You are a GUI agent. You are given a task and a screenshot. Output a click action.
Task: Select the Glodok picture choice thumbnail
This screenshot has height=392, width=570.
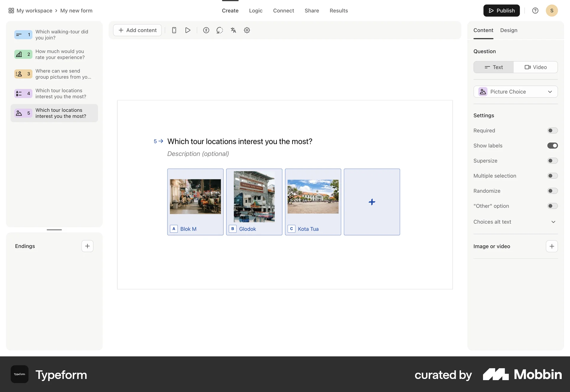[x=254, y=196]
